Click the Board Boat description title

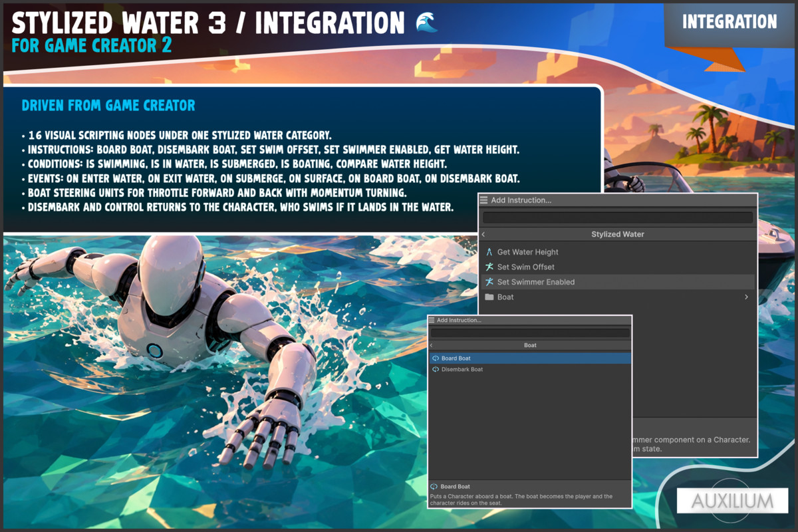pyautogui.click(x=456, y=487)
